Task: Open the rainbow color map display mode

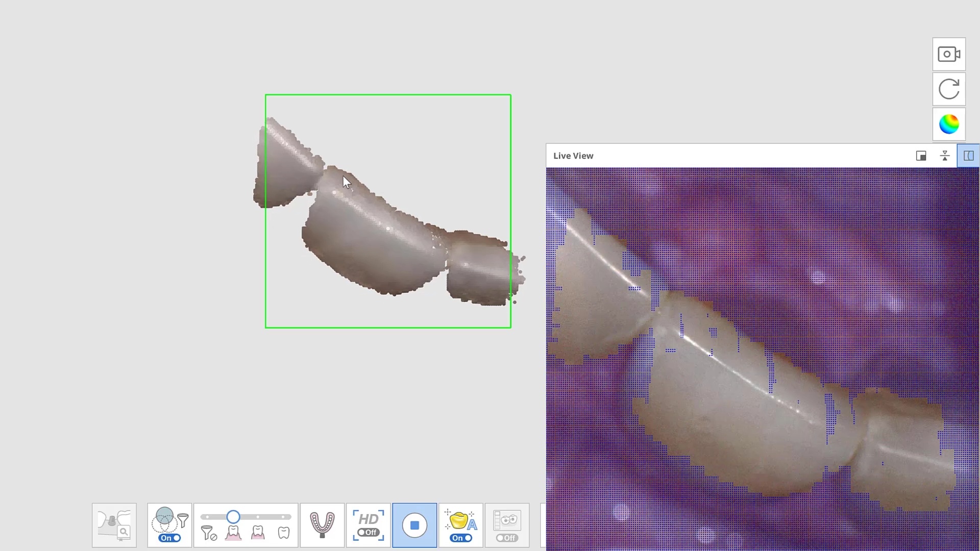Action: (x=948, y=124)
